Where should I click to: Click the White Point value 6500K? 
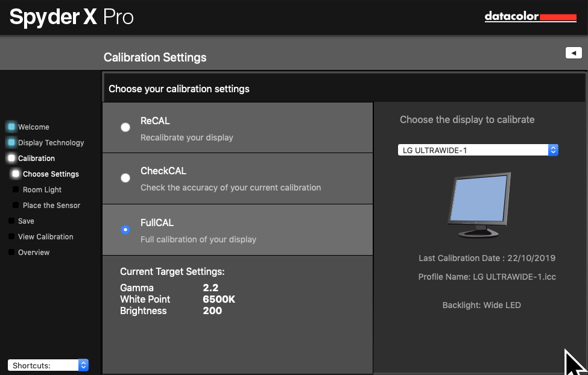tap(219, 299)
